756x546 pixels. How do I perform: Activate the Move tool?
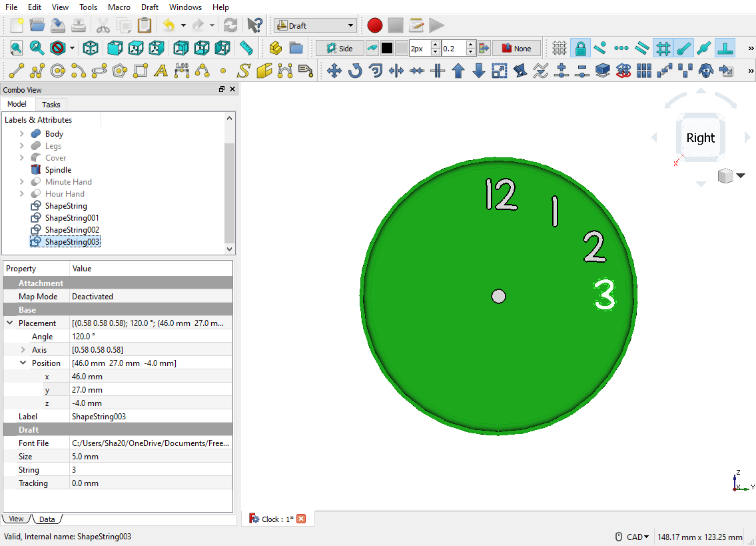(x=334, y=71)
